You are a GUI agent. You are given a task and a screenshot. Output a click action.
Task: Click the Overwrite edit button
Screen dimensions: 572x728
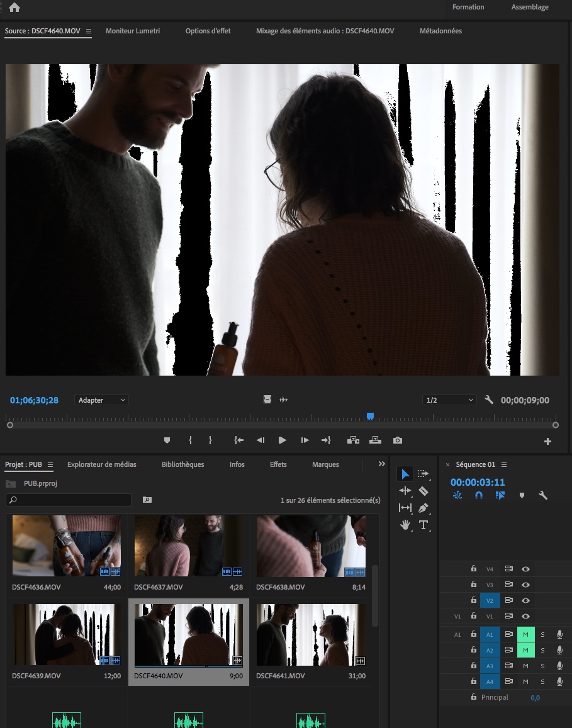(x=375, y=440)
